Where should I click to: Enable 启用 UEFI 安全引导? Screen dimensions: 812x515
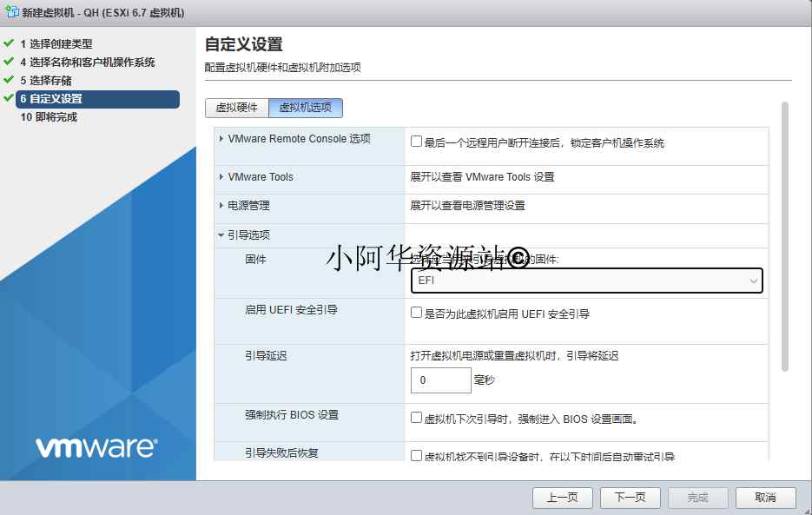click(415, 314)
